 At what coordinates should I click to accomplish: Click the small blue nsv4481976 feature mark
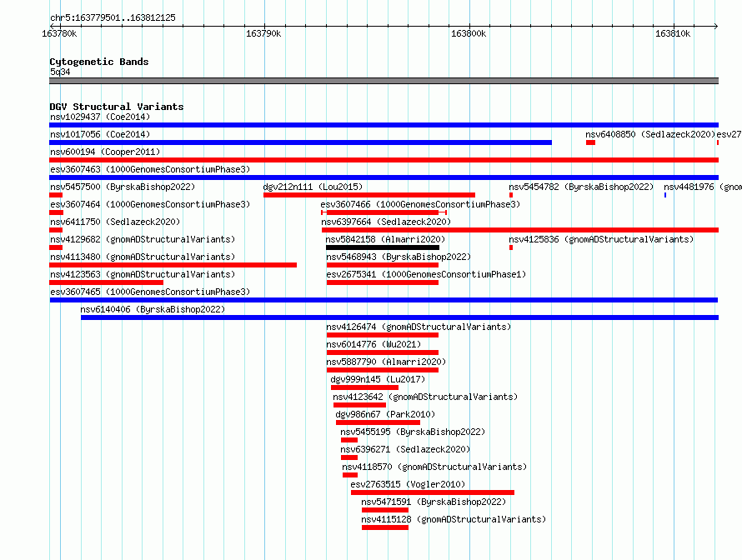coord(665,195)
